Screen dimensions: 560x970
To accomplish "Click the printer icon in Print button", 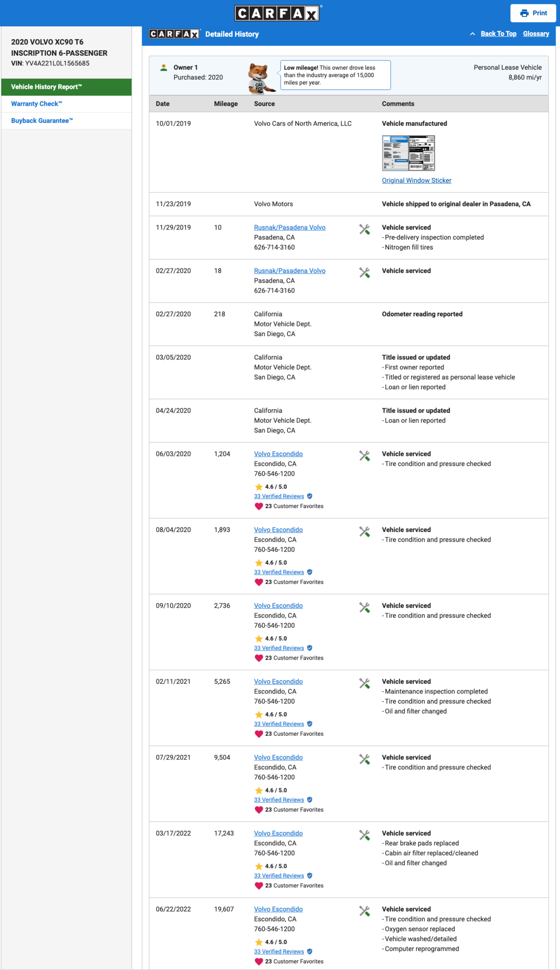I will [x=524, y=13].
